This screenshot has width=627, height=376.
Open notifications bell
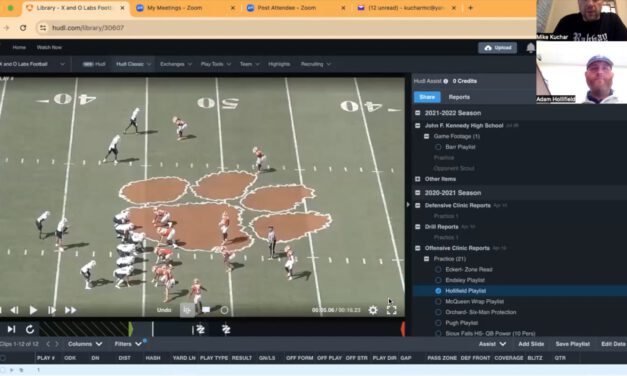pos(530,48)
